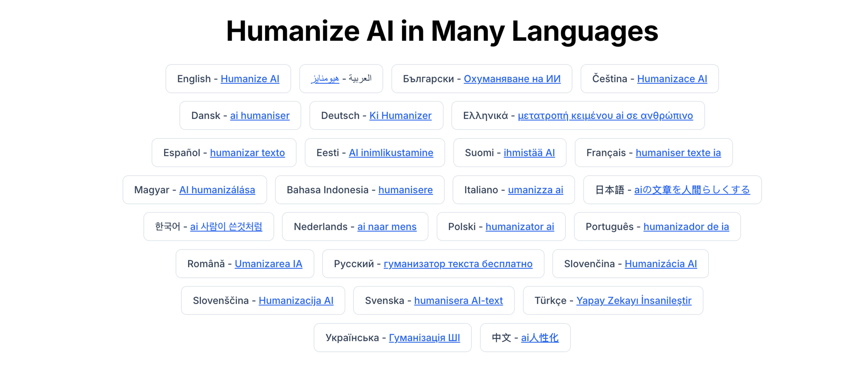This screenshot has width=868, height=370.
Task: Open the Slovenčina 'Humanizácia AI' link
Action: (x=660, y=264)
